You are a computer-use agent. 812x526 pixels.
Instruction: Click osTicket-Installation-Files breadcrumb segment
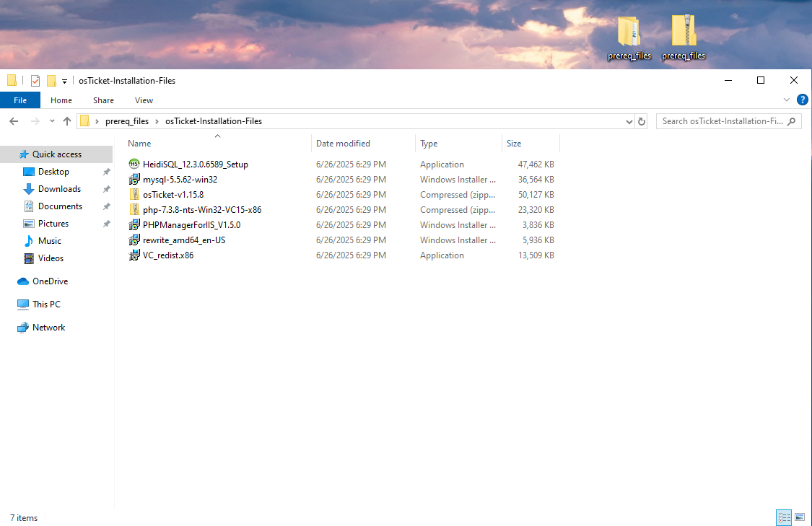(x=214, y=121)
